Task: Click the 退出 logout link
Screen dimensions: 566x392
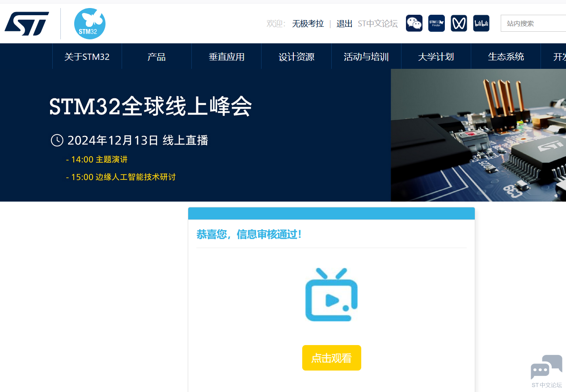Action: (x=344, y=24)
